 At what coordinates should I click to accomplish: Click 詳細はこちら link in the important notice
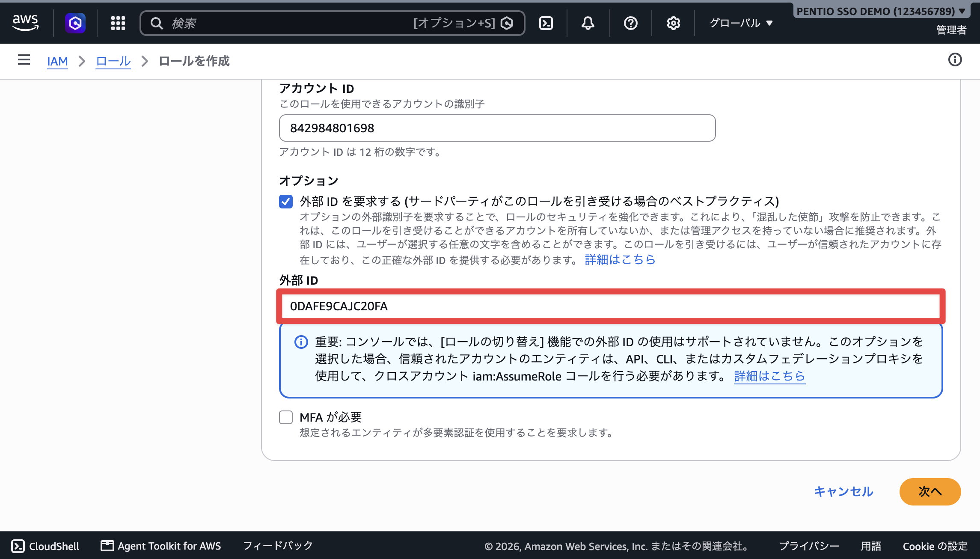(x=769, y=376)
